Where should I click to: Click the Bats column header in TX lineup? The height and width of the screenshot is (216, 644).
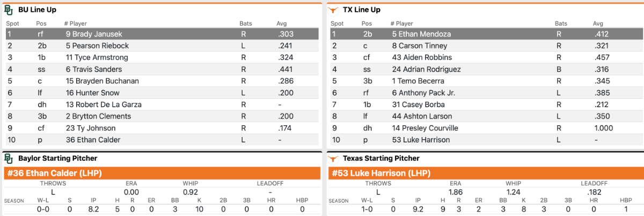(561, 24)
